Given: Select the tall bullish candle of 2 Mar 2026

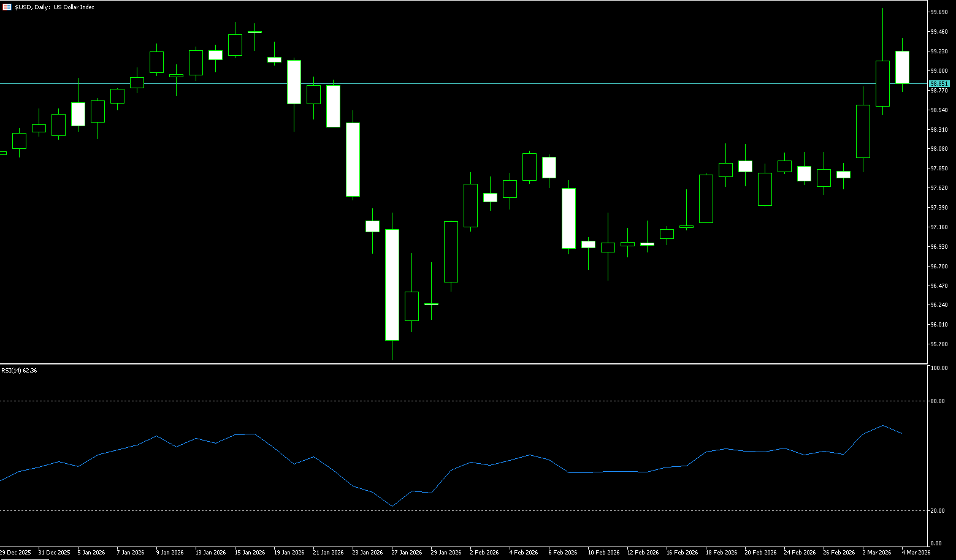Looking at the screenshot, I should 863,131.
